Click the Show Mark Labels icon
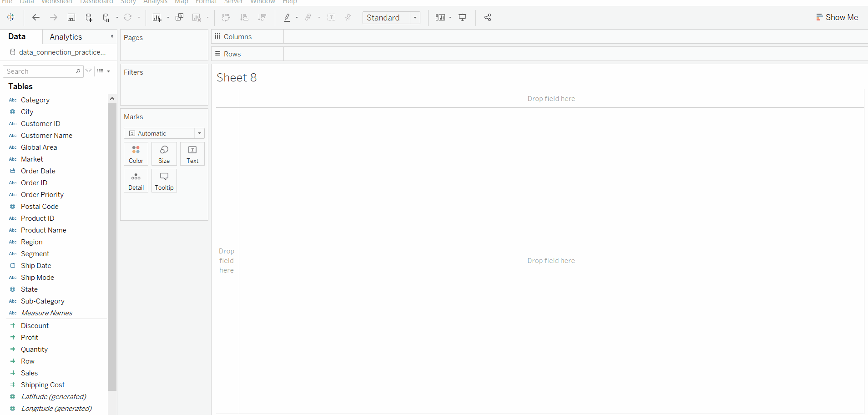The width and height of the screenshot is (868, 415). tap(332, 17)
